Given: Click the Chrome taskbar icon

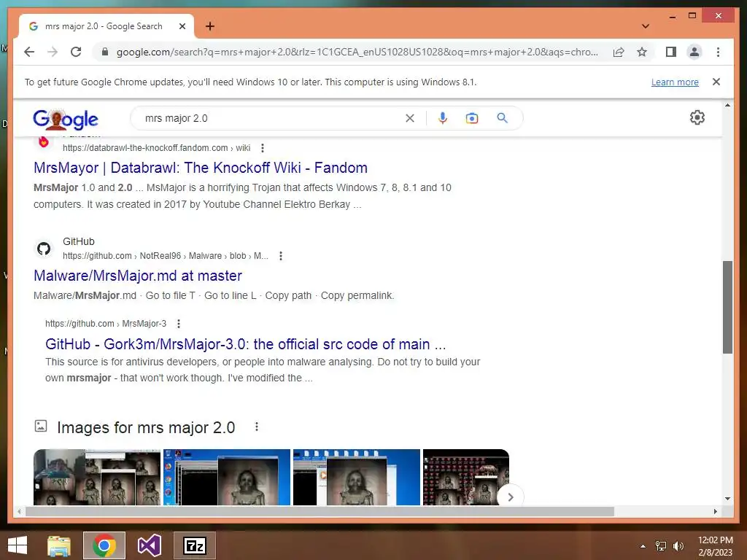Looking at the screenshot, I should [x=104, y=545].
